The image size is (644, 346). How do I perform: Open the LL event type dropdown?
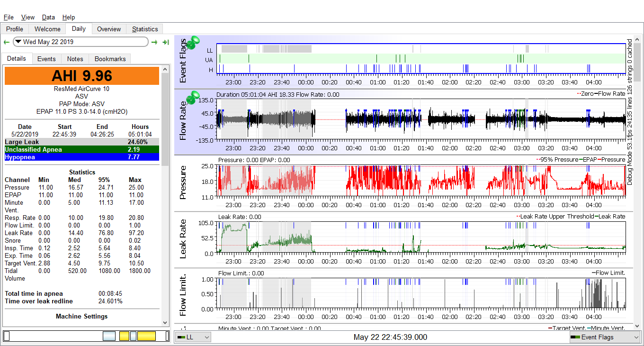pos(193,337)
